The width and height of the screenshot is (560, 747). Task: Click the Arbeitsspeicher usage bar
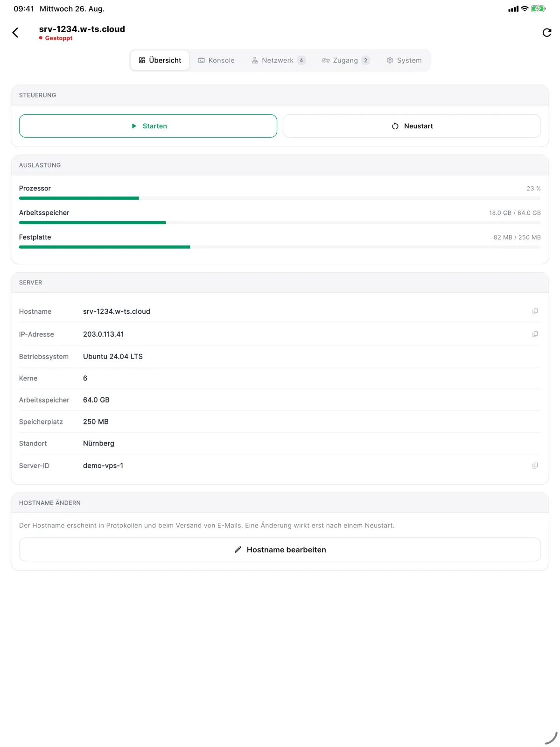pyautogui.click(x=280, y=223)
